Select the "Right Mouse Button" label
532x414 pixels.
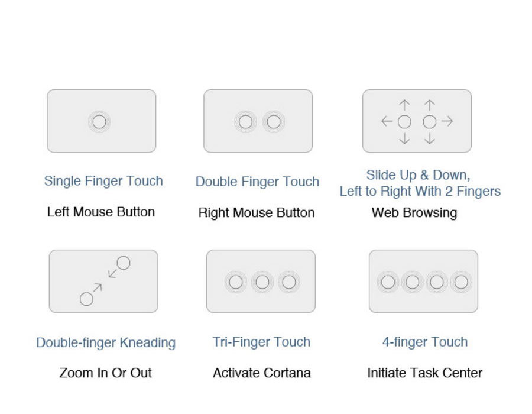[x=257, y=212]
